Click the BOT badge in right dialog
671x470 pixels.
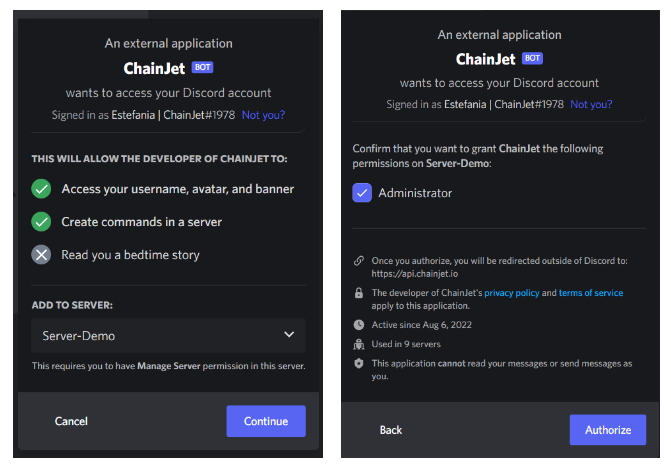[532, 59]
